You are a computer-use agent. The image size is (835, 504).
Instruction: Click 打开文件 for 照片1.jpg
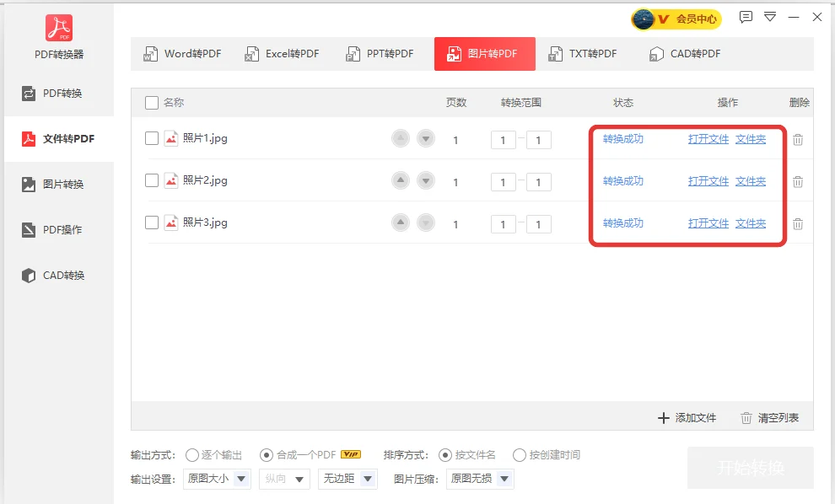708,139
